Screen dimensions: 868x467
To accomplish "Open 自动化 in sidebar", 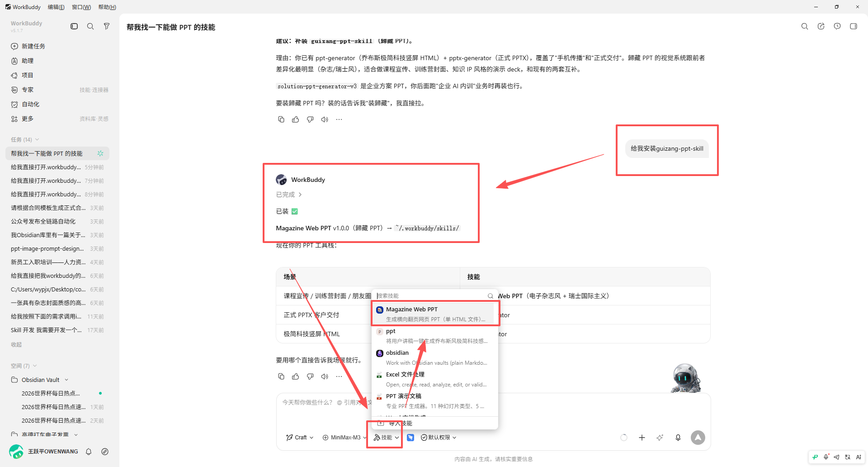I will 57,104.
